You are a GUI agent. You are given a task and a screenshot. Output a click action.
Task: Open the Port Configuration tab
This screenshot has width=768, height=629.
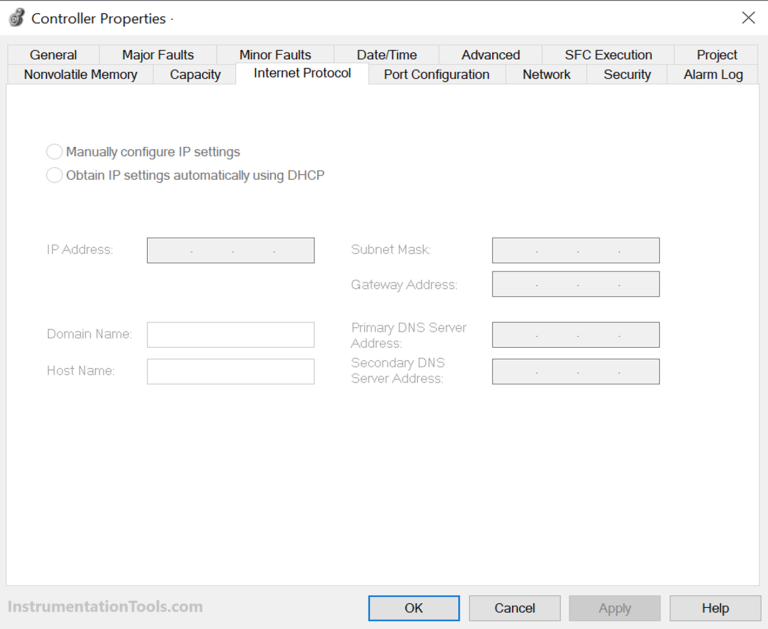pos(436,74)
